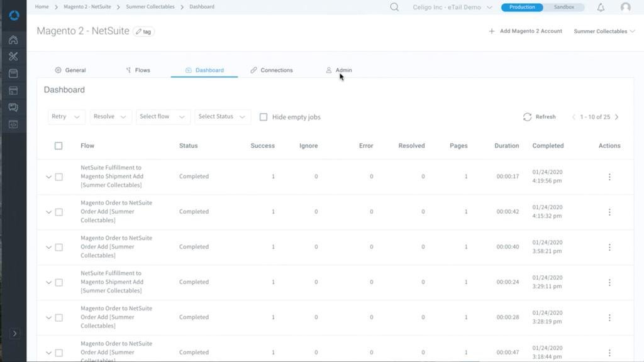Click the Refresh button label
This screenshot has width=644, height=362.
point(545,117)
